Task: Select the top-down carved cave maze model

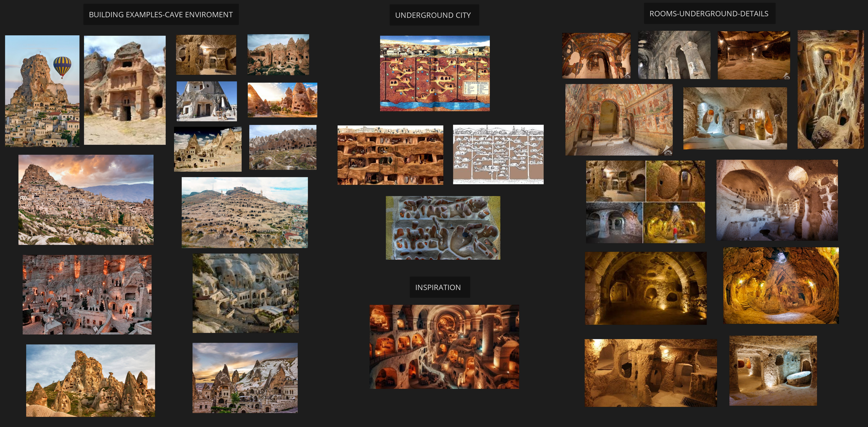Action: pos(443,228)
